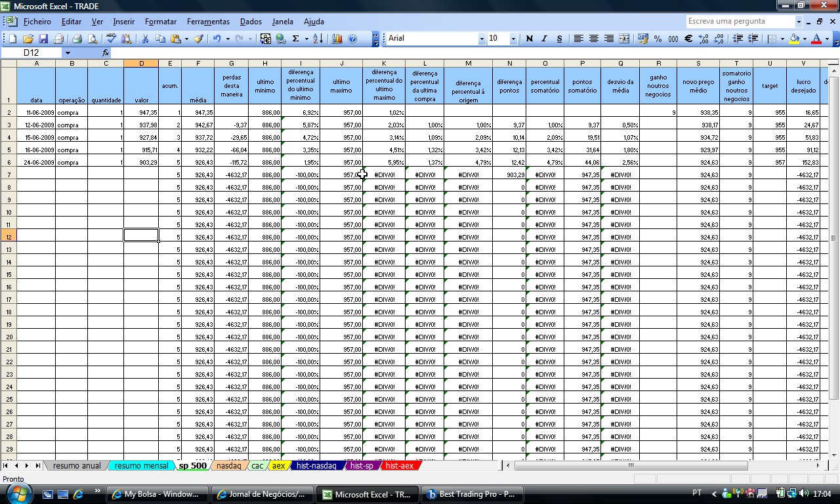Click the Print icon
The image size is (840, 504).
(77, 39)
